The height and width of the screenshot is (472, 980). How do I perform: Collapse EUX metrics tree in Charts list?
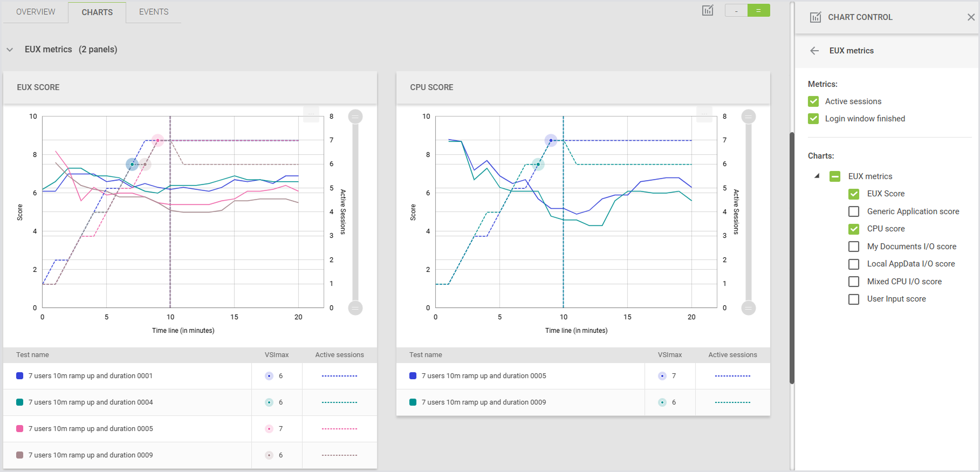tap(817, 176)
